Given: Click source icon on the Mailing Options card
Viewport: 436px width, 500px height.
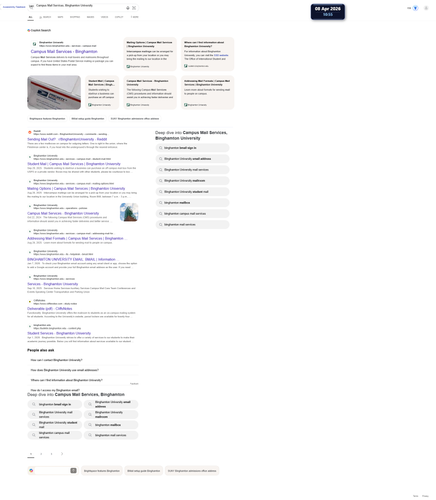Looking at the screenshot, I should (x=128, y=66).
